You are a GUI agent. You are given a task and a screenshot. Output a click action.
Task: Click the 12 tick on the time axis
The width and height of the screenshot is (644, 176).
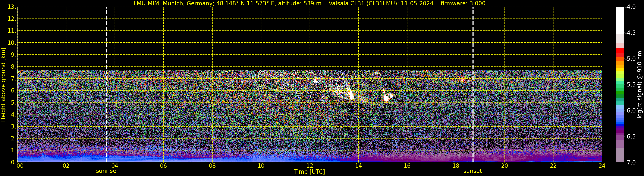310,166
